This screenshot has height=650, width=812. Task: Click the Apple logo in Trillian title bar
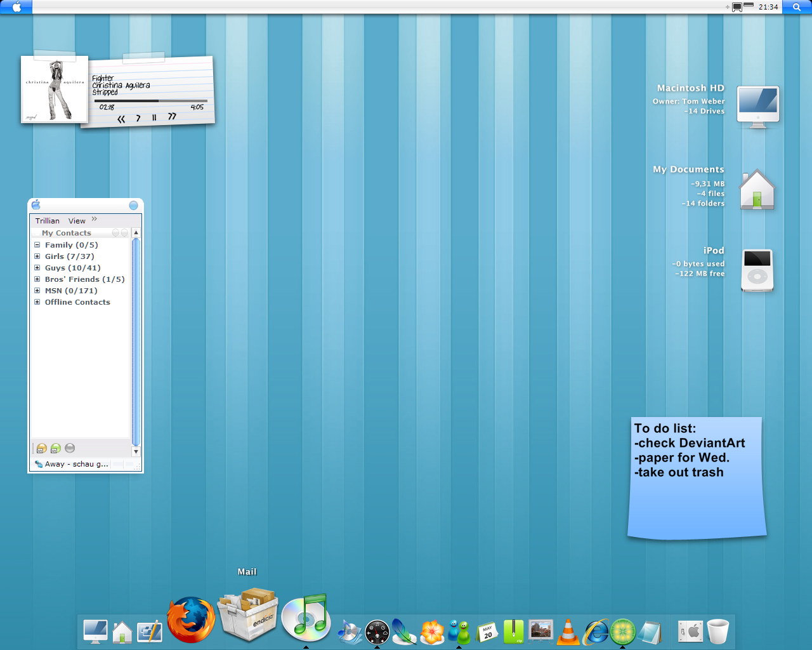point(36,204)
